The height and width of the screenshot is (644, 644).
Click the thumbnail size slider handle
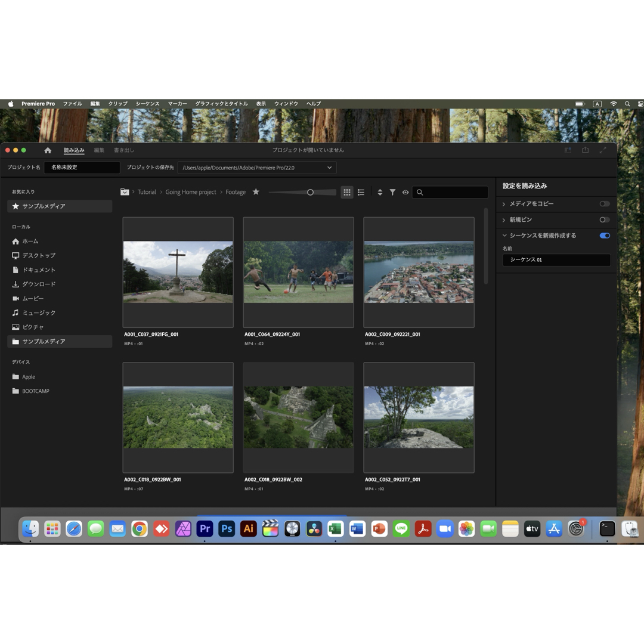310,192
